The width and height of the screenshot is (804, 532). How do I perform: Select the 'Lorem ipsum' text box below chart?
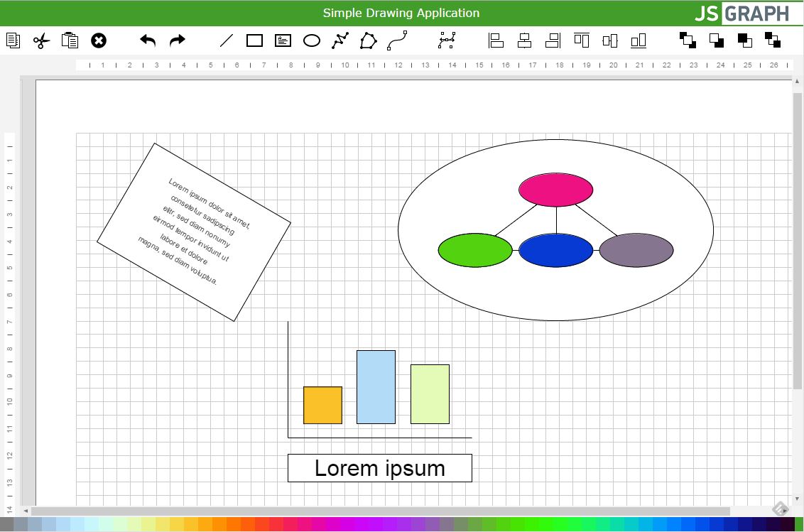point(379,468)
